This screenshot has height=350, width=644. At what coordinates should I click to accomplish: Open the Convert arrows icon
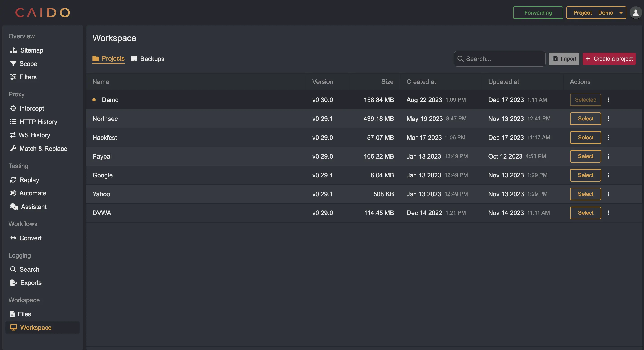13,238
